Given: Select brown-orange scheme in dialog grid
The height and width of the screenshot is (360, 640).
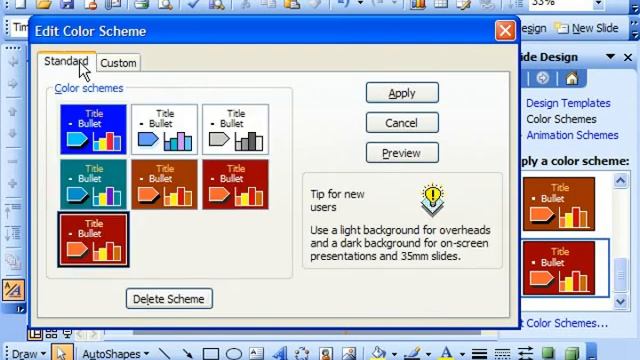Looking at the screenshot, I should pos(164,184).
